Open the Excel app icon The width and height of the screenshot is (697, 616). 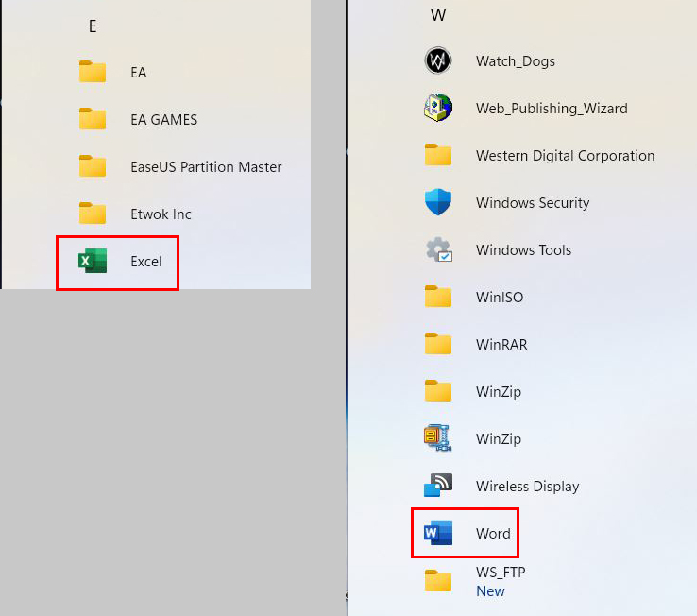pyautogui.click(x=93, y=261)
